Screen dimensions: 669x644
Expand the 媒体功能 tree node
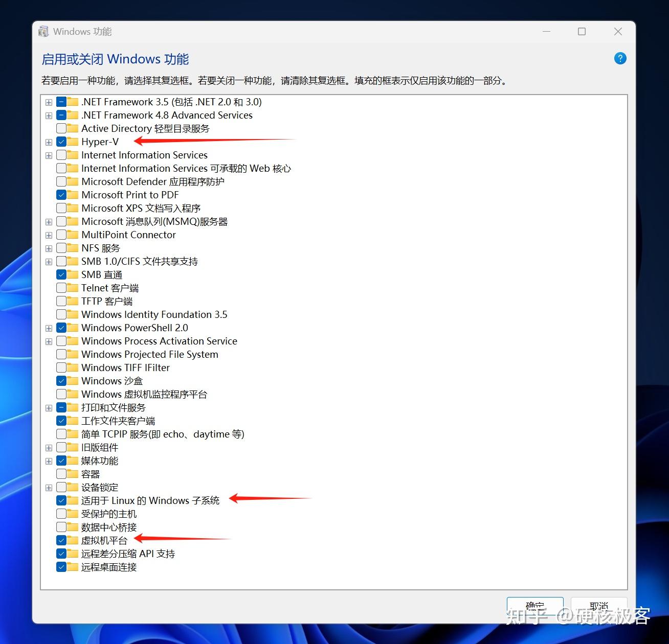(49, 461)
